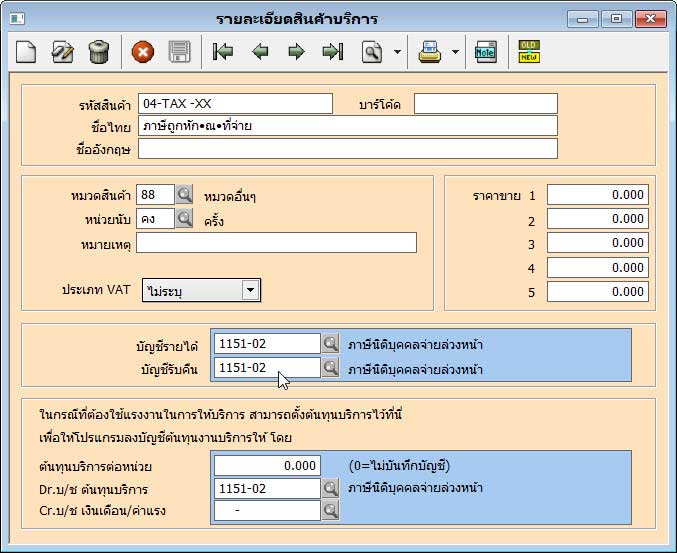This screenshot has width=677, height=553.
Task: Cancel with the red X icon
Action: pyautogui.click(x=143, y=52)
